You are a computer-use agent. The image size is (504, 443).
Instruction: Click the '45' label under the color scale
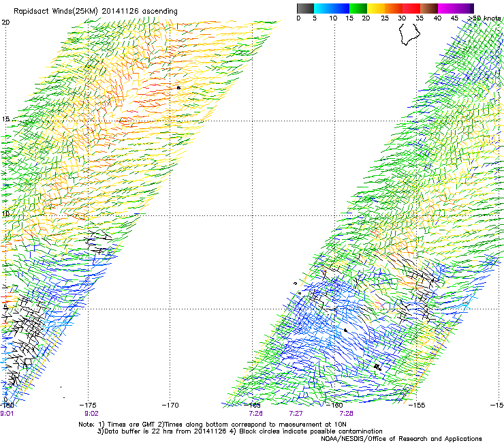(x=454, y=18)
